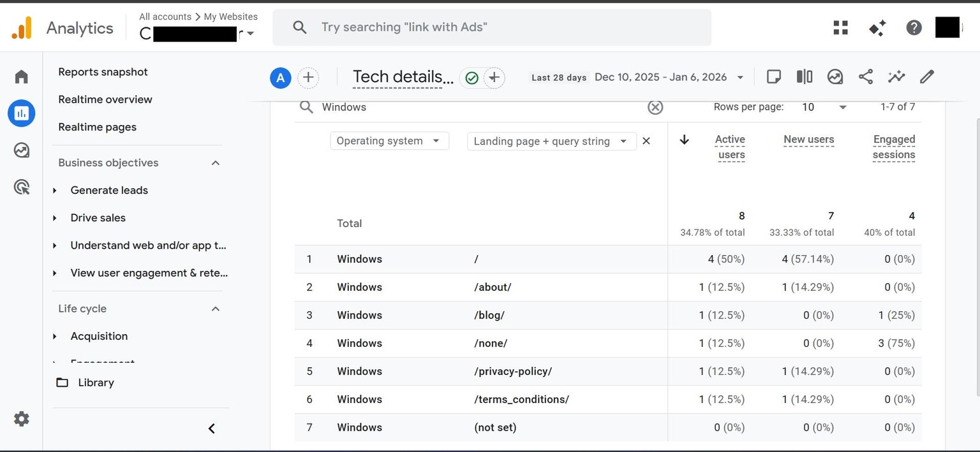The image size is (980, 452).
Task: Click the (not set) landing page cell
Action: click(495, 427)
